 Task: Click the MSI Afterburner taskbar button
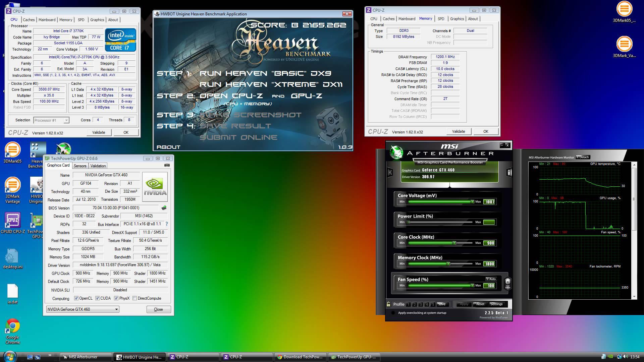[86, 357]
